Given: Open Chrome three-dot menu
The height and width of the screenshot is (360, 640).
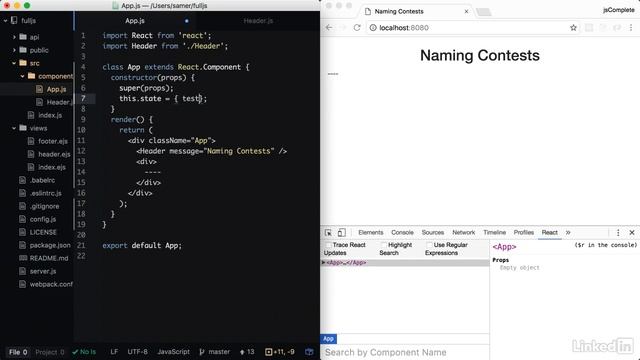Looking at the screenshot, I should pyautogui.click(x=631, y=28).
